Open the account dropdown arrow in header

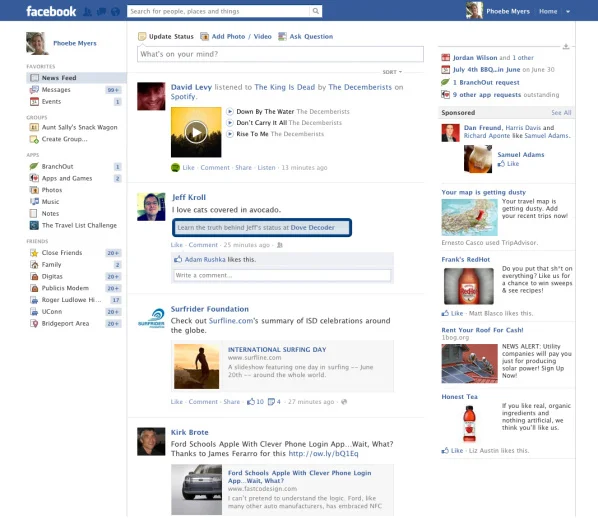pyautogui.click(x=568, y=12)
